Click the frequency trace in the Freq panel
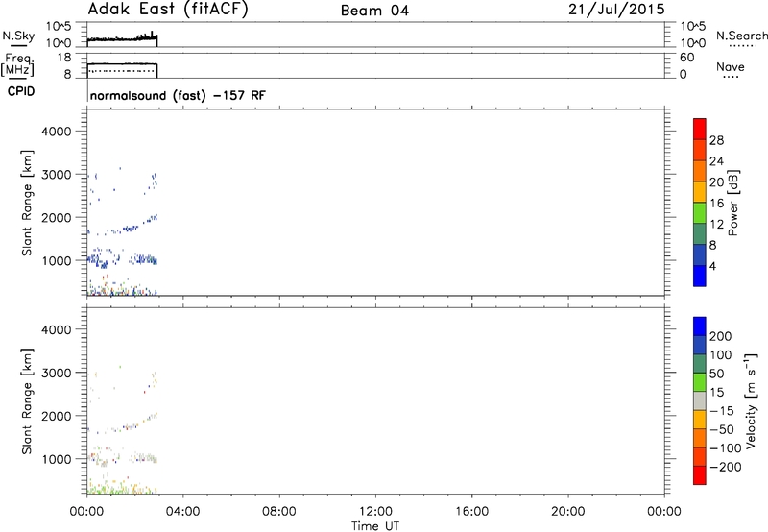 point(122,64)
